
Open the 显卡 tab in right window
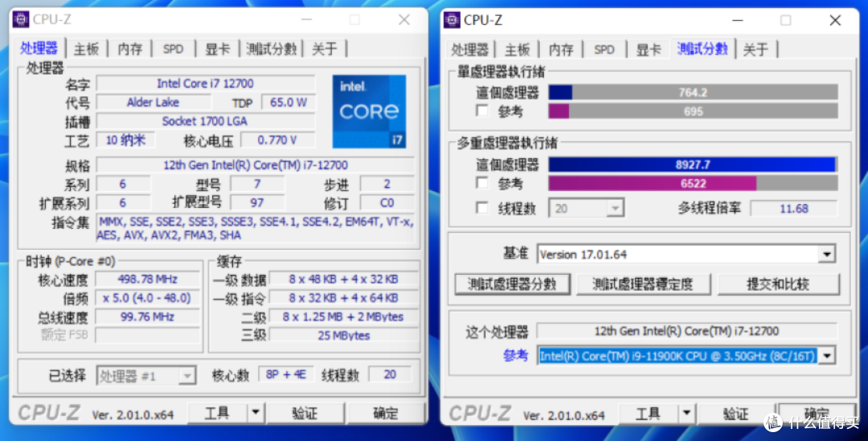pyautogui.click(x=649, y=49)
